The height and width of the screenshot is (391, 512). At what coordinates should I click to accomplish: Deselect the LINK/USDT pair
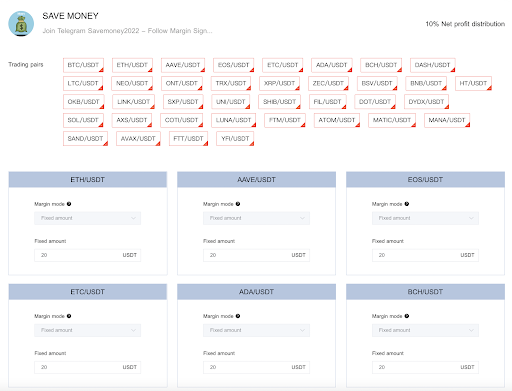[x=134, y=102]
